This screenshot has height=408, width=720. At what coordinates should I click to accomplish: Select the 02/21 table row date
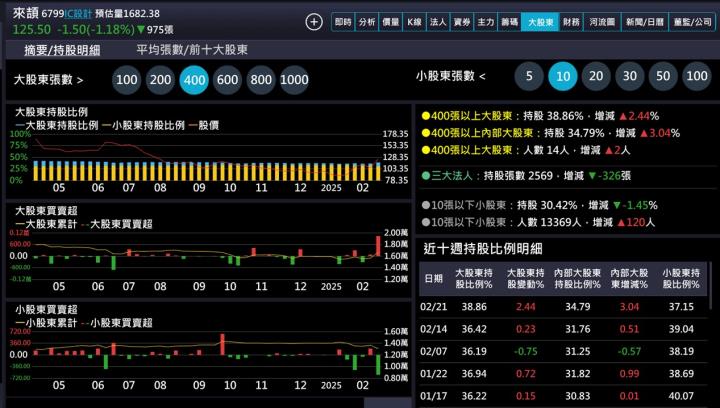(433, 307)
